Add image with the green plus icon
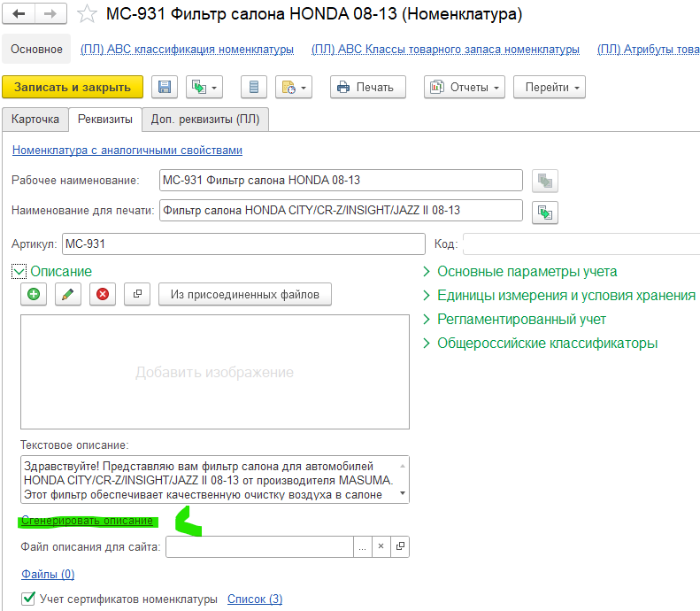Viewport: 700px width, 611px height. point(34,294)
